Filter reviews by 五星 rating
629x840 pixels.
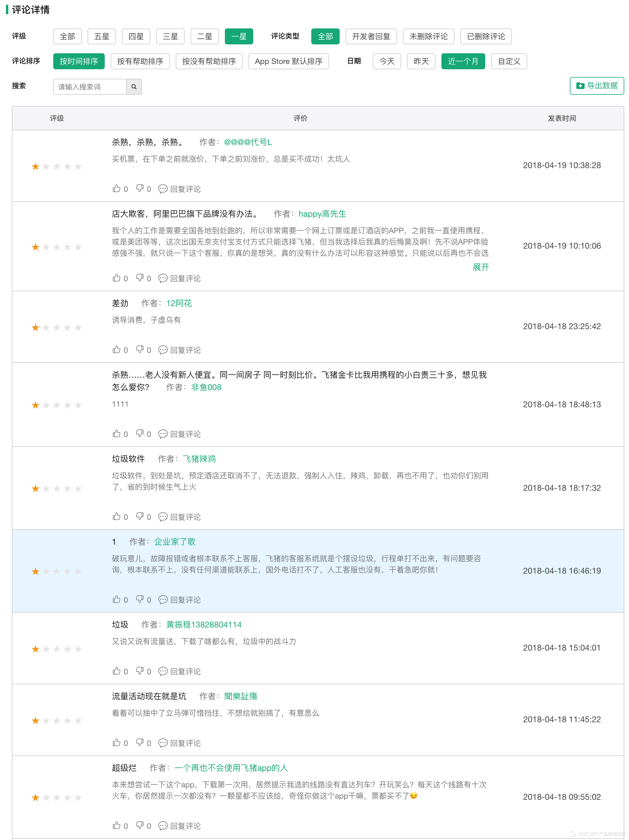(102, 36)
